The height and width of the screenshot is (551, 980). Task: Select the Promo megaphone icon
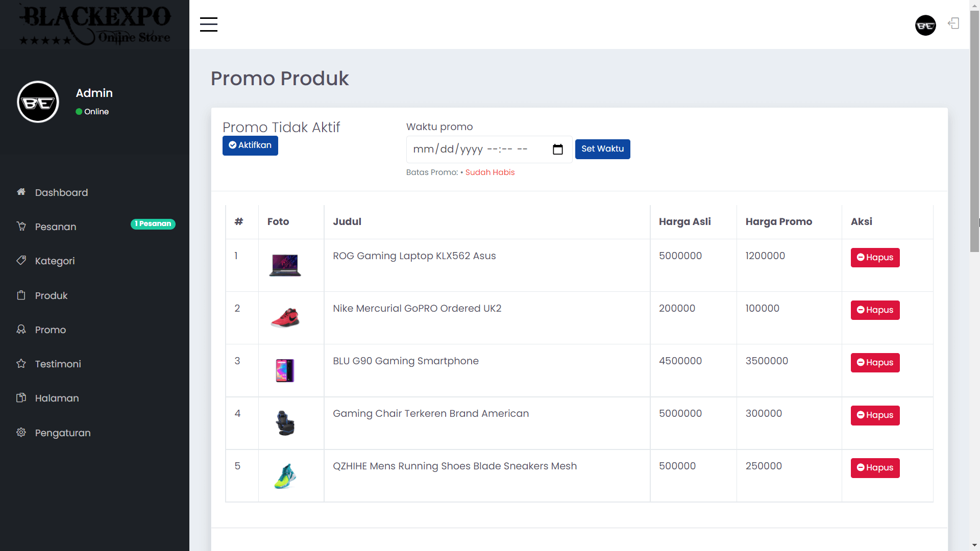point(21,329)
